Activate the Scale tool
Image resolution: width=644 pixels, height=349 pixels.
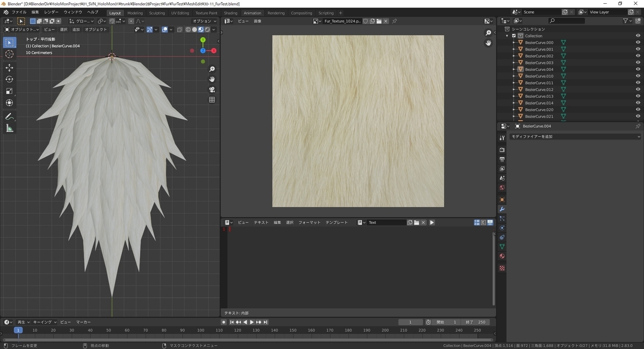pyautogui.click(x=10, y=91)
